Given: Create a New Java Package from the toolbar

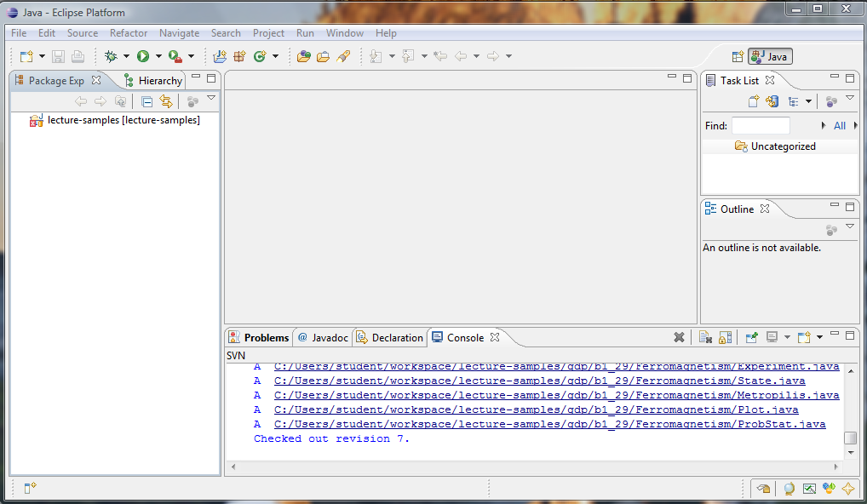Looking at the screenshot, I should click(239, 56).
